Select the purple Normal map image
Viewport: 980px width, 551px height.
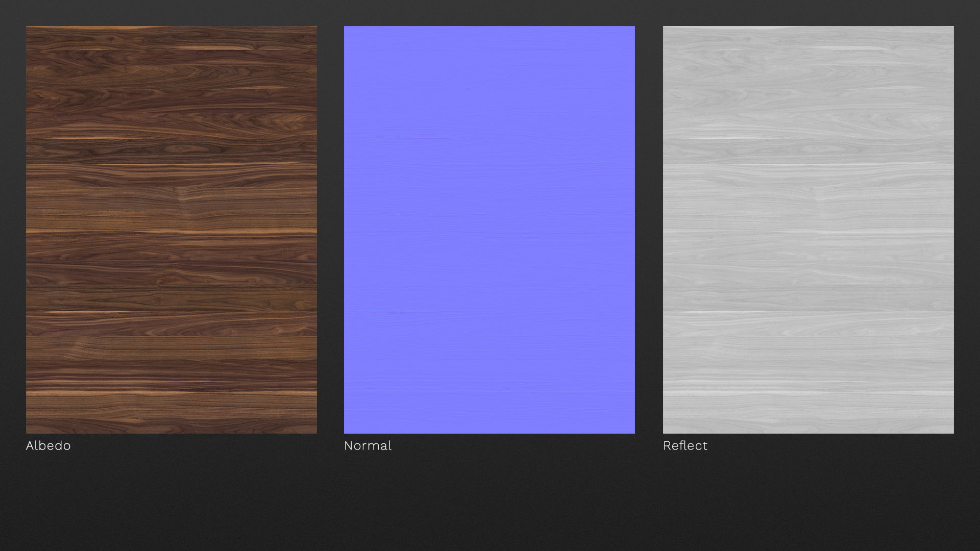[489, 230]
